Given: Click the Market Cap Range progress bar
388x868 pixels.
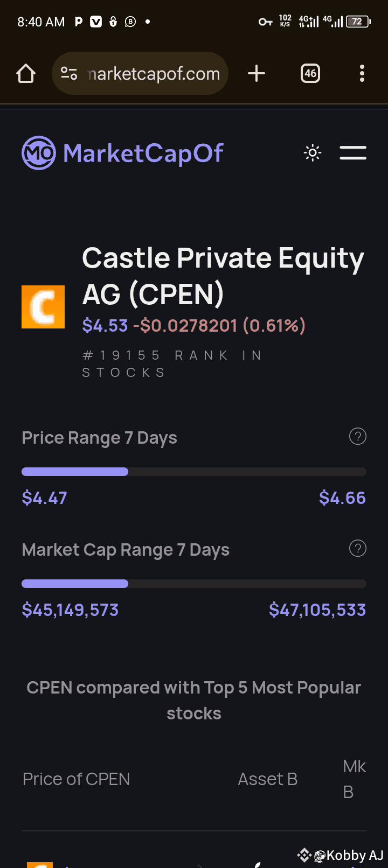Looking at the screenshot, I should pos(194,584).
